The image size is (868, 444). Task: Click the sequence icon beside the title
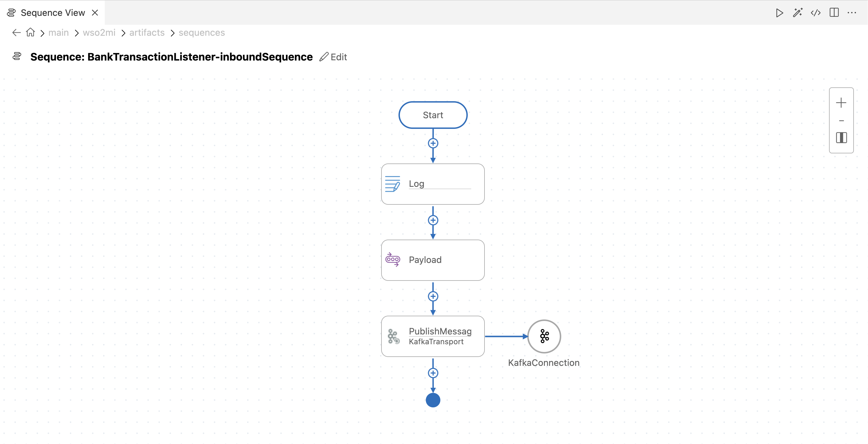[x=16, y=57]
